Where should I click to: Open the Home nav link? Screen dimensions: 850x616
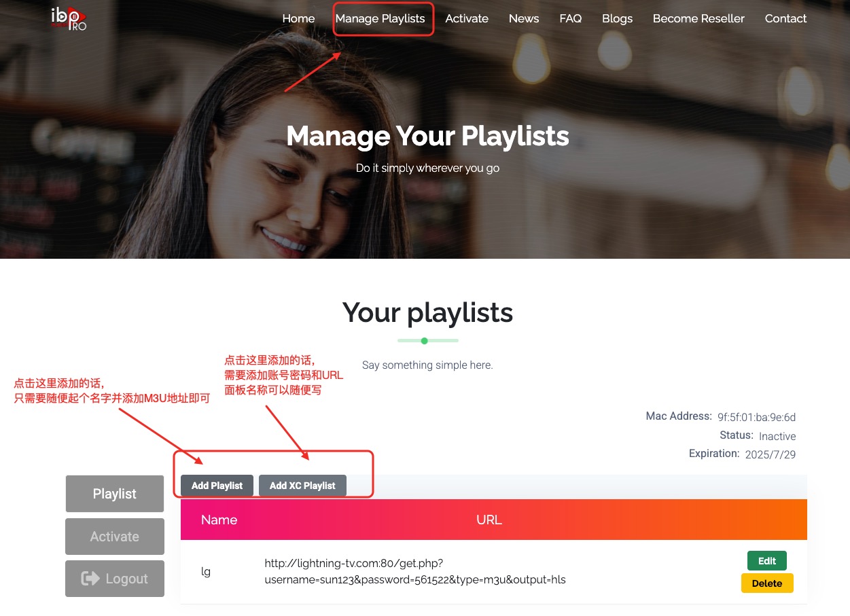[298, 18]
